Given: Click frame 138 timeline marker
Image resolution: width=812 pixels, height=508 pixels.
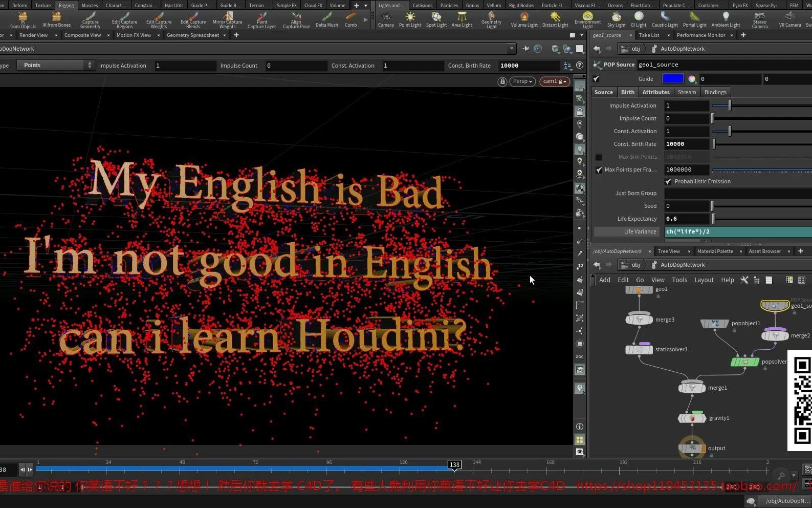Looking at the screenshot, I should [x=454, y=465].
